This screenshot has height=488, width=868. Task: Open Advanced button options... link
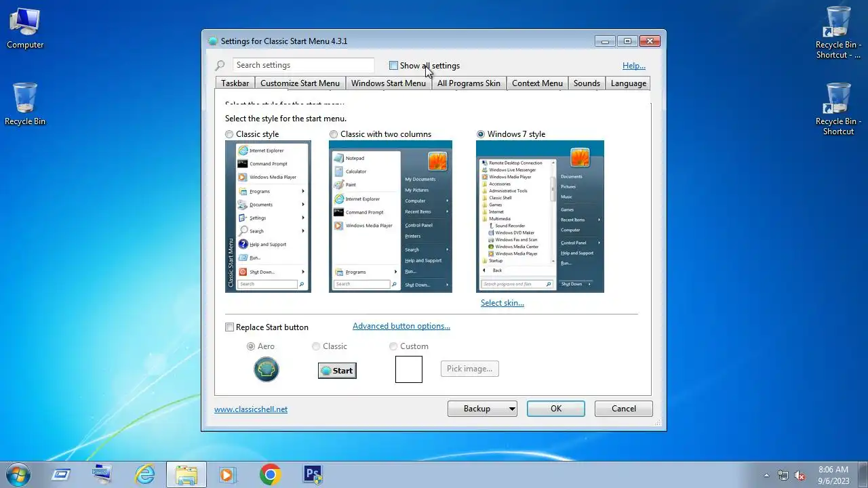point(401,326)
